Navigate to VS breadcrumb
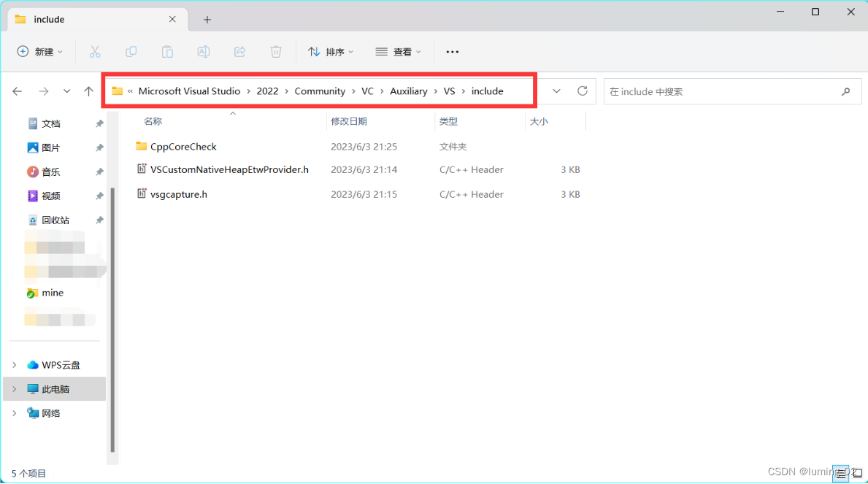The height and width of the screenshot is (484, 868). tap(449, 91)
